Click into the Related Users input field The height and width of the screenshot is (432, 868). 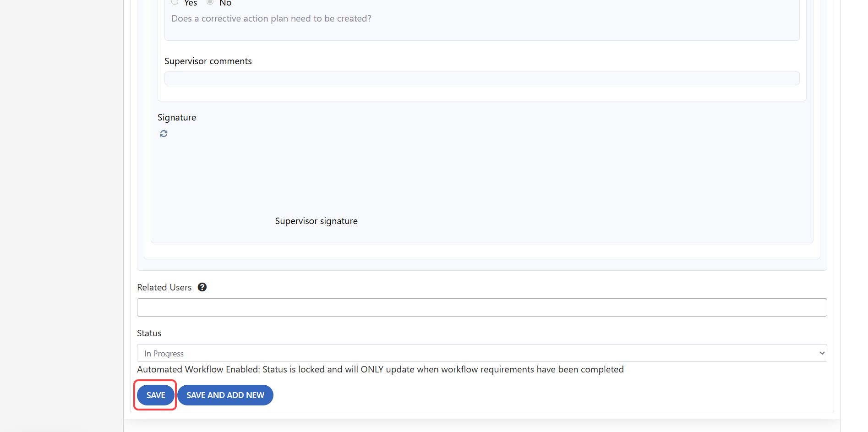(x=482, y=307)
